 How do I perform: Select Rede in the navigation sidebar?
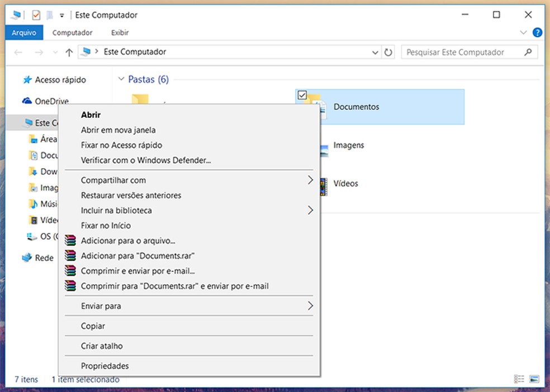coord(44,258)
